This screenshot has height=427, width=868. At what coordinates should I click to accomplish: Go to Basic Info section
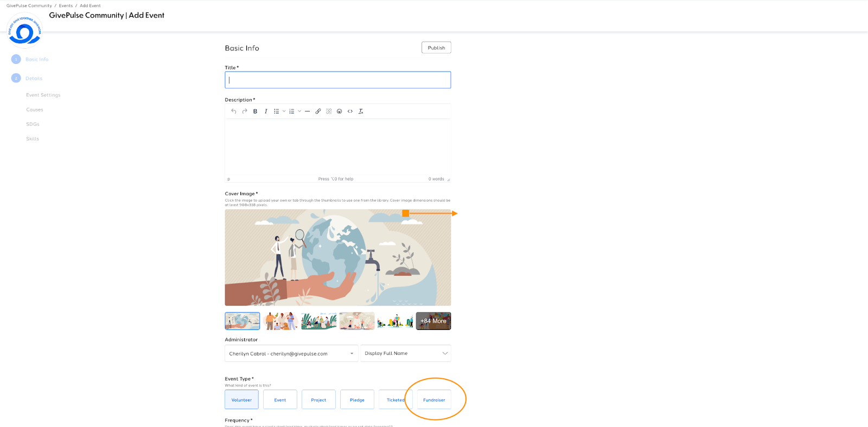coord(37,60)
